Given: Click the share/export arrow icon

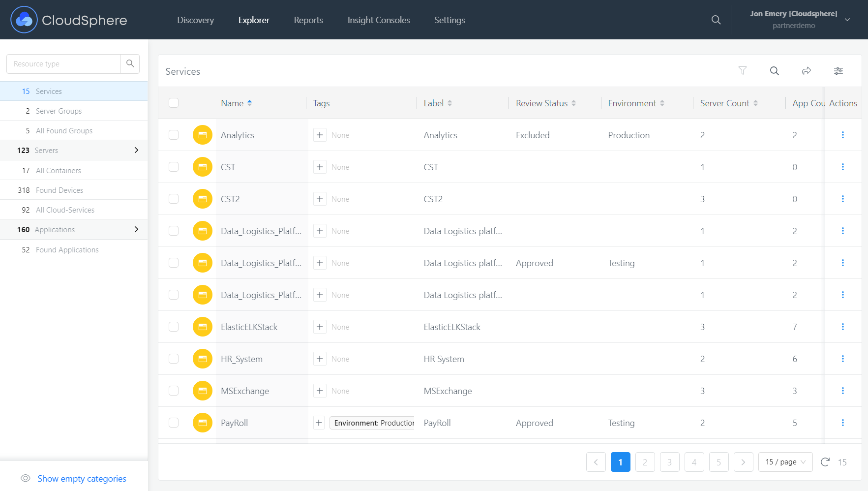Looking at the screenshot, I should 807,71.
